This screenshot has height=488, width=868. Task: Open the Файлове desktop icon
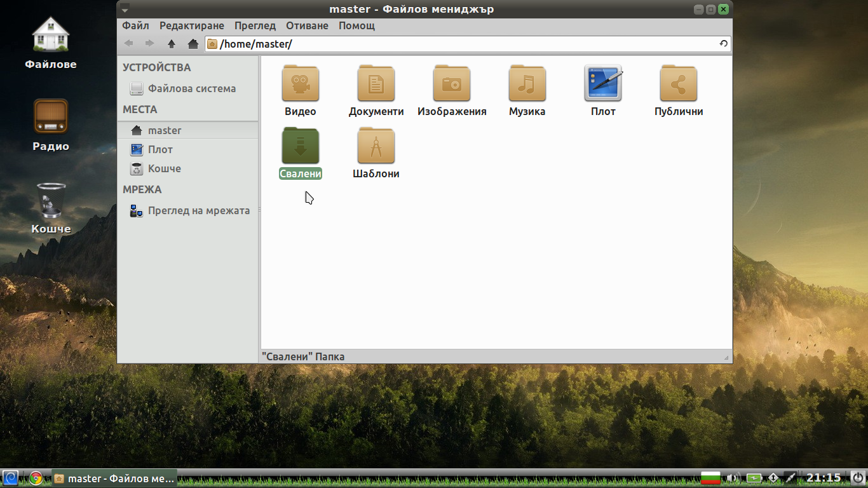tap(51, 34)
